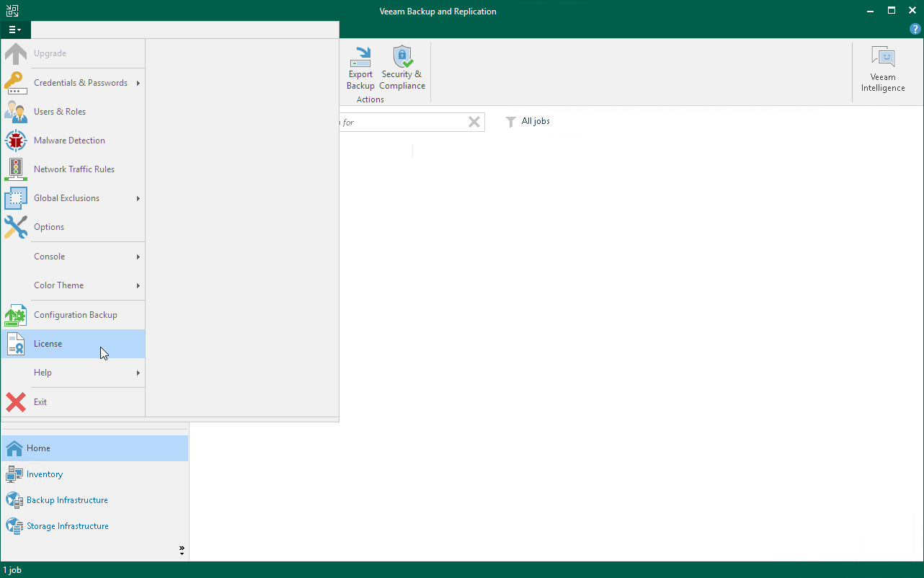
Task: Expand the Color Theme submenu arrow
Action: [x=138, y=285]
